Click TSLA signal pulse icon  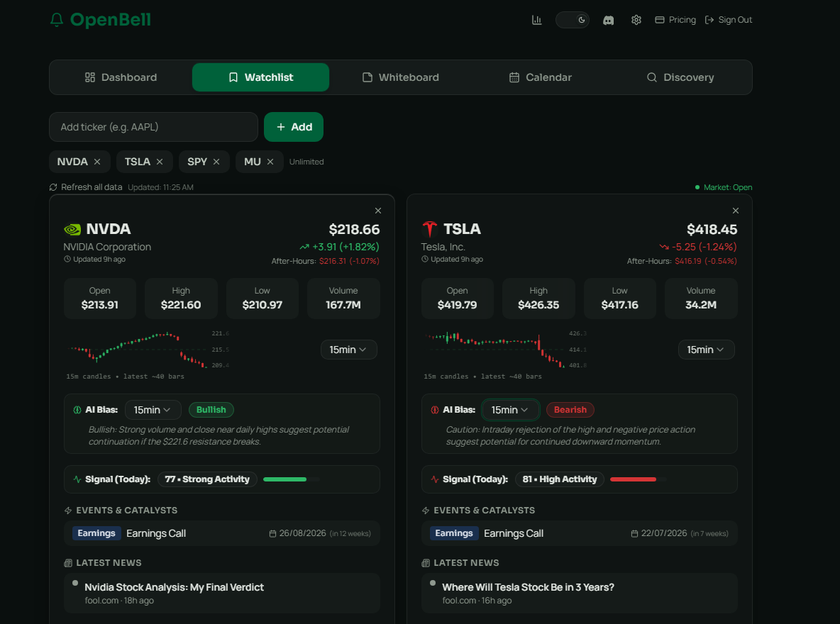point(434,479)
